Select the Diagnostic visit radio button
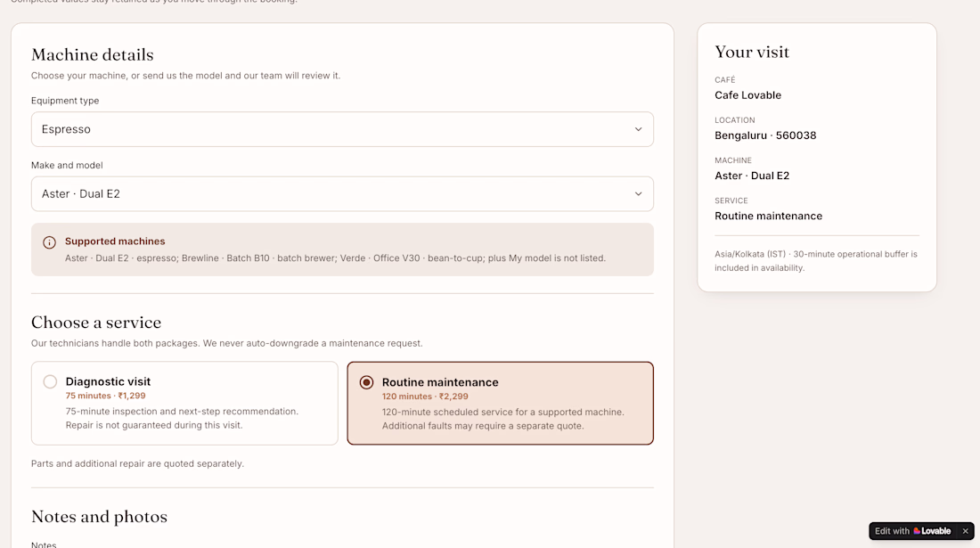 click(50, 381)
